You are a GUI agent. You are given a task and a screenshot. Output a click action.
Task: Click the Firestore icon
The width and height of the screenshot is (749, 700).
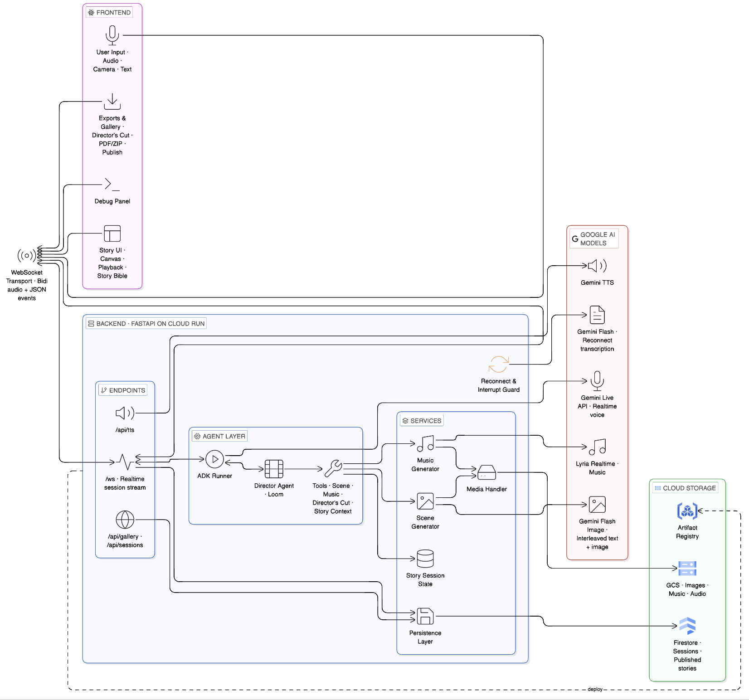point(687,626)
